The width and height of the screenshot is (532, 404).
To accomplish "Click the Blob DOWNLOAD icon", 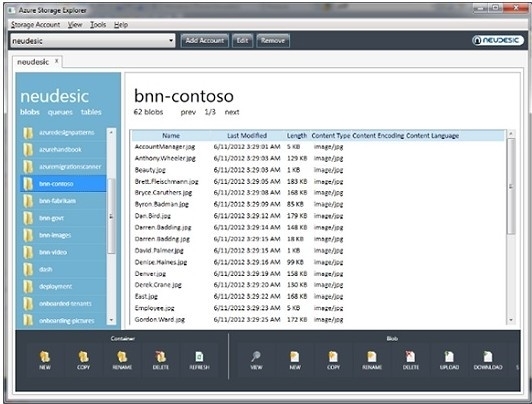I will [x=488, y=357].
